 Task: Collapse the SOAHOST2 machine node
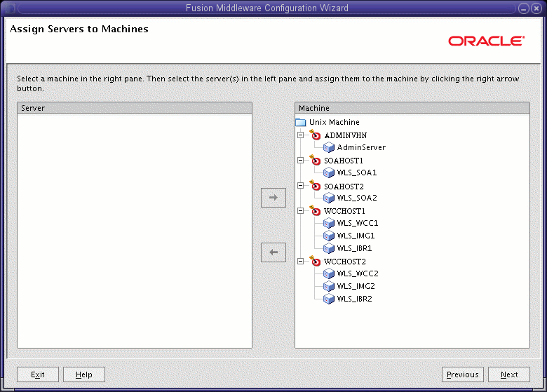[300, 186]
